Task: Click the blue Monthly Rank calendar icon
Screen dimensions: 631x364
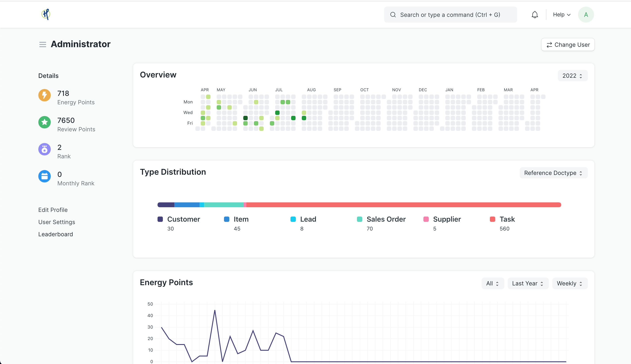Action: pyautogui.click(x=45, y=176)
